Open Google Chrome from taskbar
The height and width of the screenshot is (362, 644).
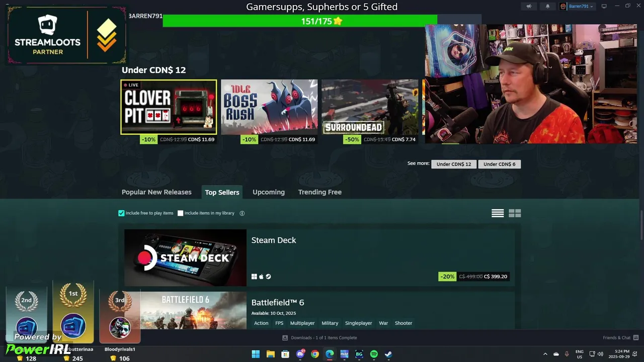click(x=315, y=354)
